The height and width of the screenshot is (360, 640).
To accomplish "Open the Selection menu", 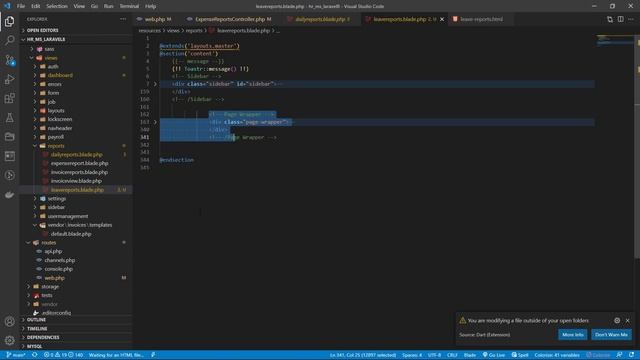I will click(57, 6).
